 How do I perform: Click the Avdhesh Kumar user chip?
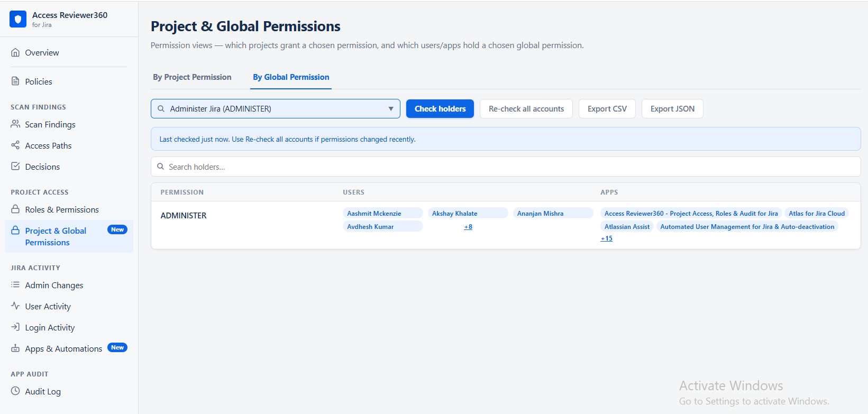(383, 226)
